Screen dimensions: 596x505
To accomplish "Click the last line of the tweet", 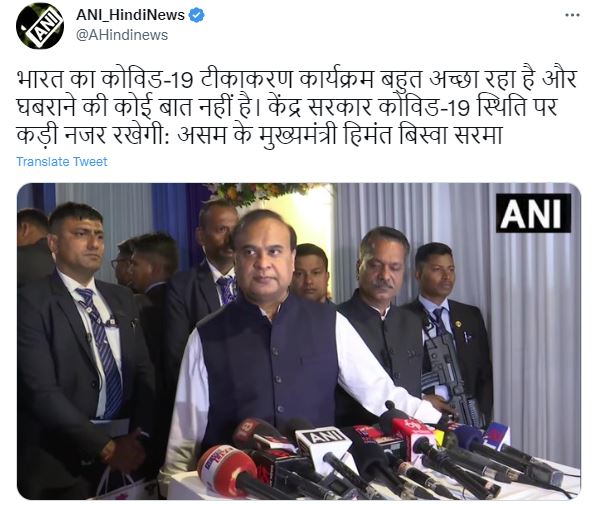I will tap(260, 135).
